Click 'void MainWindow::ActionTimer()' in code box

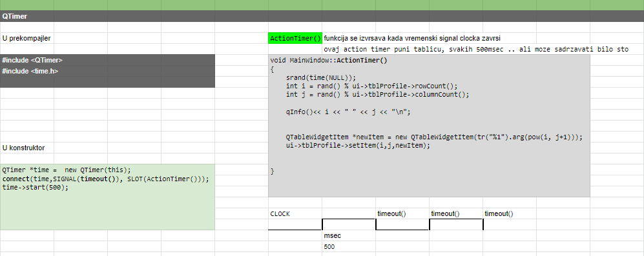(329, 61)
